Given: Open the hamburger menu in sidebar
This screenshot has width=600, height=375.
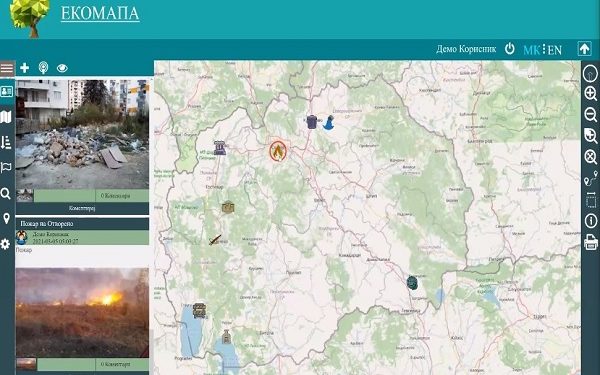Looking at the screenshot, I should point(7,69).
